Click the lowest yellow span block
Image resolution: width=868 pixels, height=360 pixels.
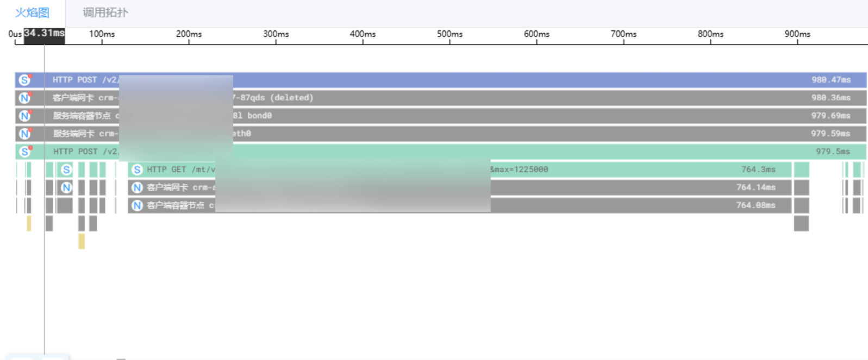pos(82,241)
